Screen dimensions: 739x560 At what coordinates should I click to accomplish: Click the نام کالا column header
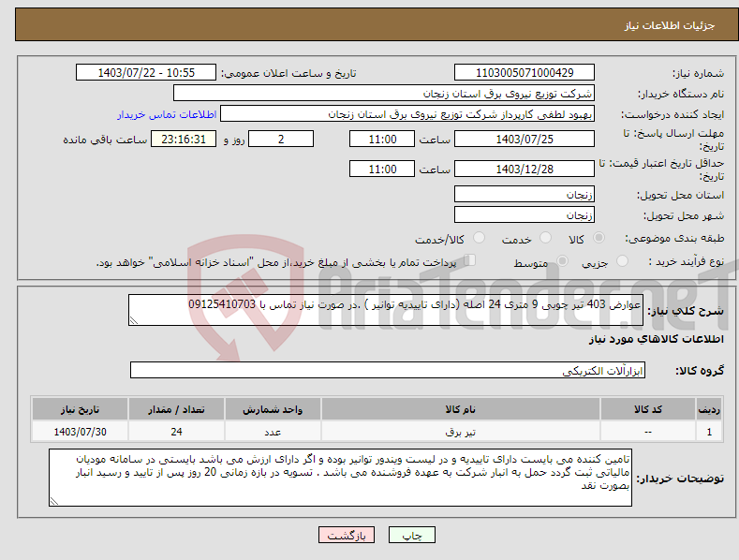461,409
